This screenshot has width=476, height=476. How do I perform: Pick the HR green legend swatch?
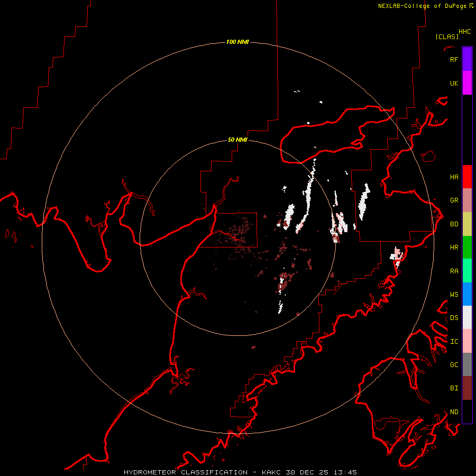[467, 247]
